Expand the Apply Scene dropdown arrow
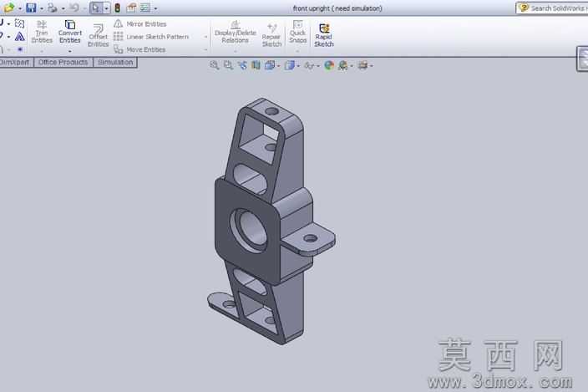 tap(352, 66)
